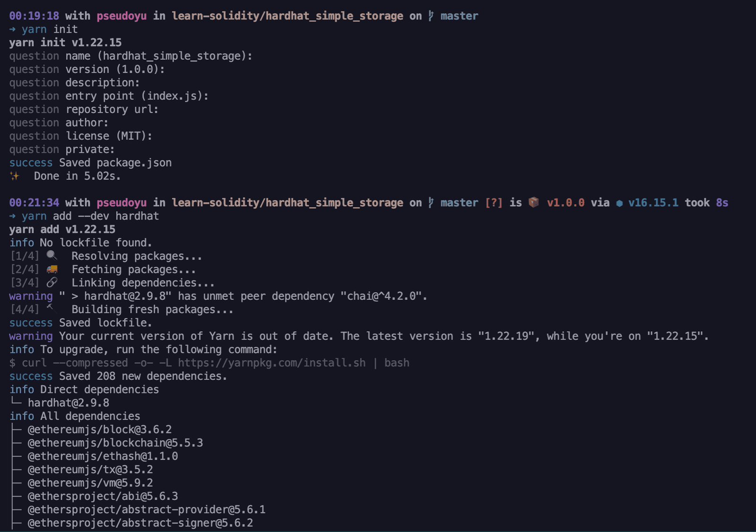Open the yarnpkg.com/install.sh URL
This screenshot has width=756, height=532.
pos(272,363)
